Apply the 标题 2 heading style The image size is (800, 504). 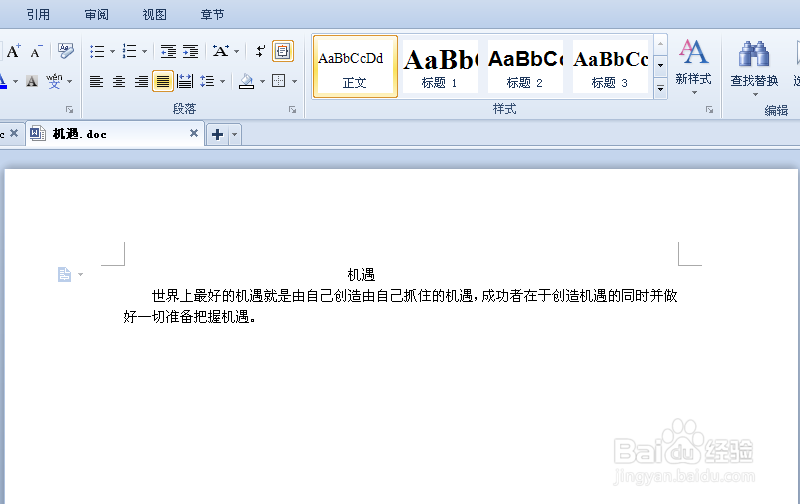(x=525, y=67)
